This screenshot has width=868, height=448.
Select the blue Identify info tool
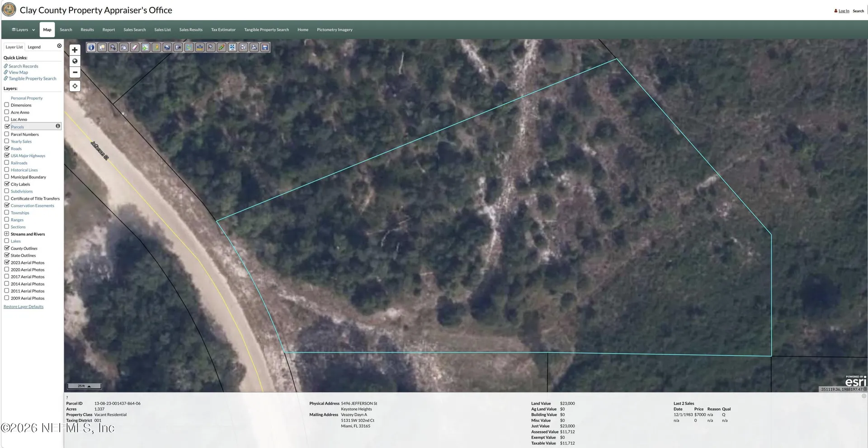pos(91,47)
